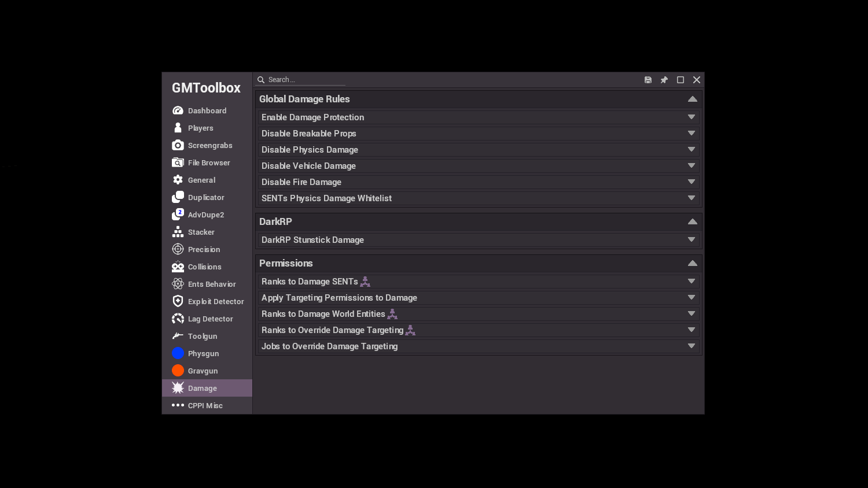Click the rank icon beside Ranks to Damage World Entities
Viewport: 868px width, 488px height.
392,314
